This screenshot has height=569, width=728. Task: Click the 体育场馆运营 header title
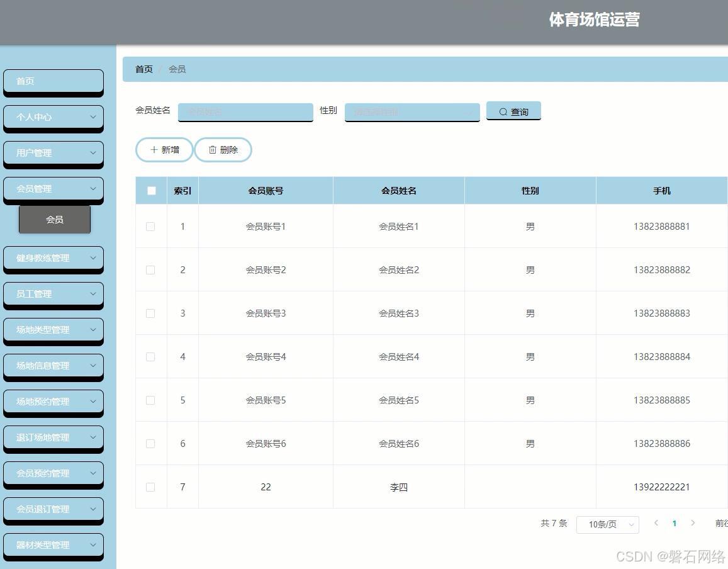tap(594, 20)
